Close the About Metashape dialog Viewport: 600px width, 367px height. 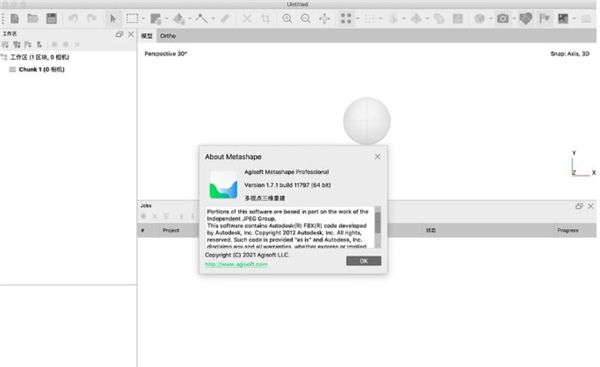[x=377, y=157]
